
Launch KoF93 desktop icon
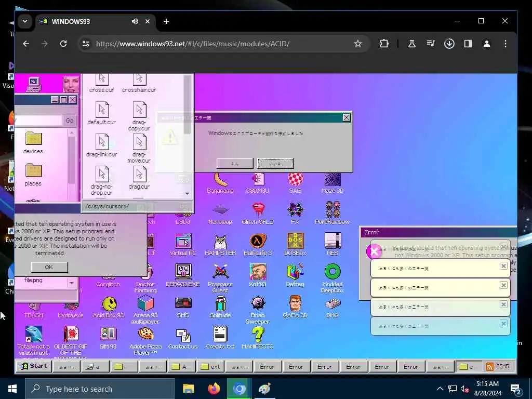point(258,276)
